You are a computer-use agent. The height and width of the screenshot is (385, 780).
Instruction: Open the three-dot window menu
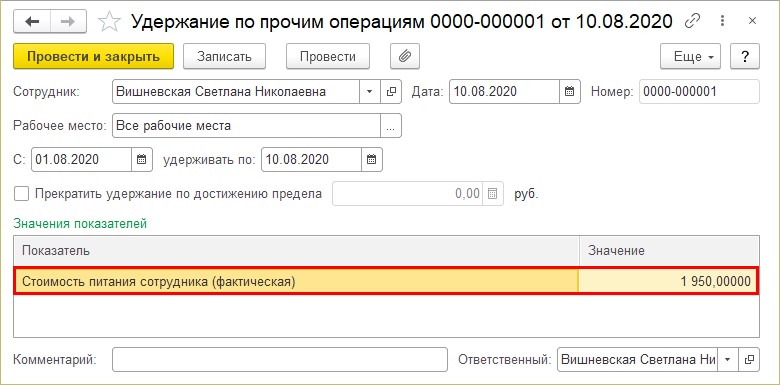[722, 21]
